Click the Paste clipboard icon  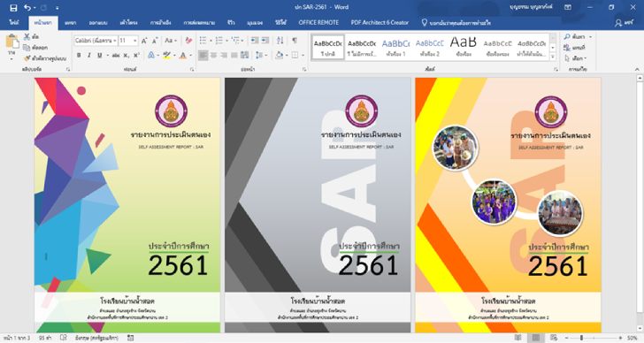(x=11, y=42)
